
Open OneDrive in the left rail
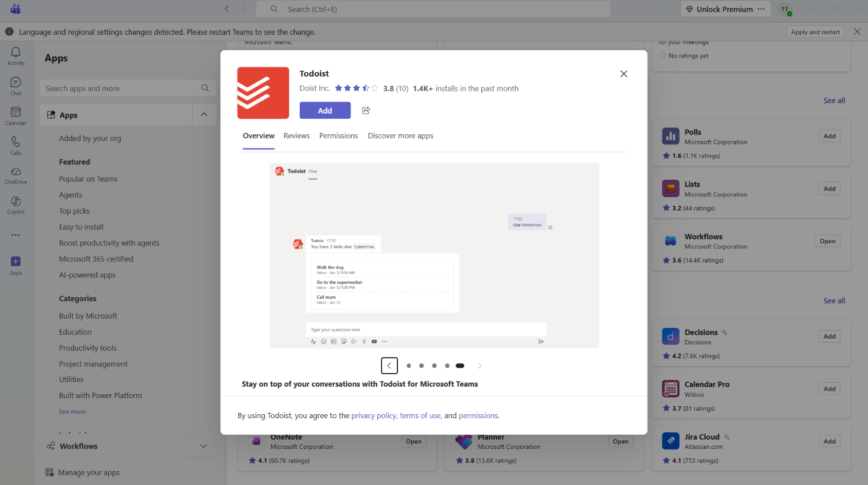tap(15, 175)
